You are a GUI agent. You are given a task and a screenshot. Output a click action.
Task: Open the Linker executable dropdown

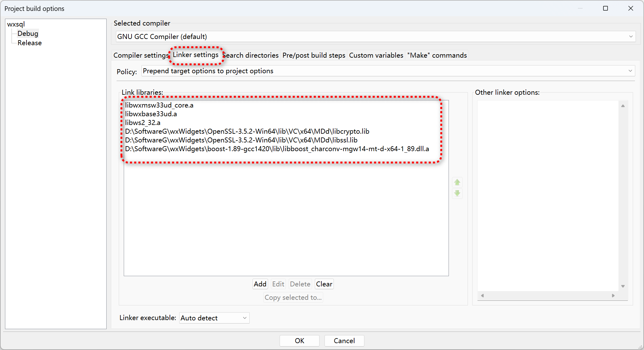(x=214, y=318)
